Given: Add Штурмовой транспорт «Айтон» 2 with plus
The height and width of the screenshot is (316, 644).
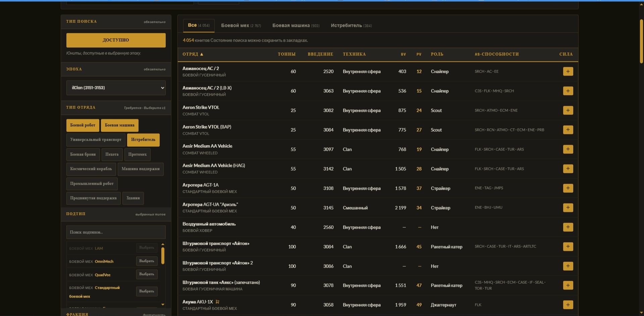Looking at the screenshot, I should pyautogui.click(x=568, y=266).
